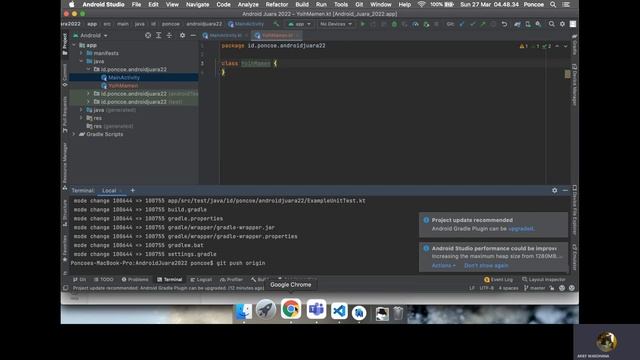Image resolution: width=640 pixels, height=360 pixels.
Task: Click UTF-8 encoding in status bar
Action: (487, 288)
